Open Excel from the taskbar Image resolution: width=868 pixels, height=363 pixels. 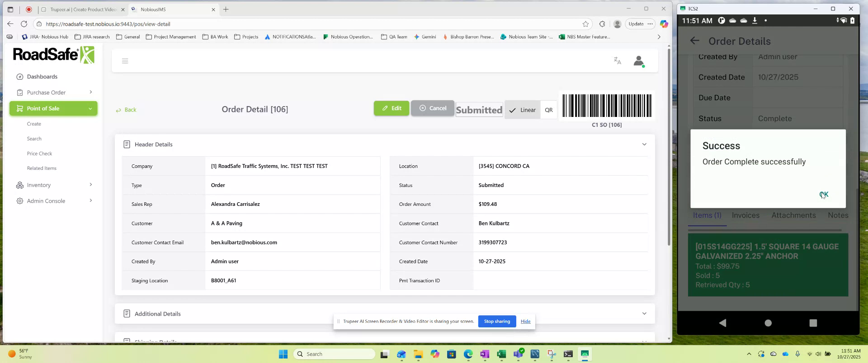click(x=501, y=354)
